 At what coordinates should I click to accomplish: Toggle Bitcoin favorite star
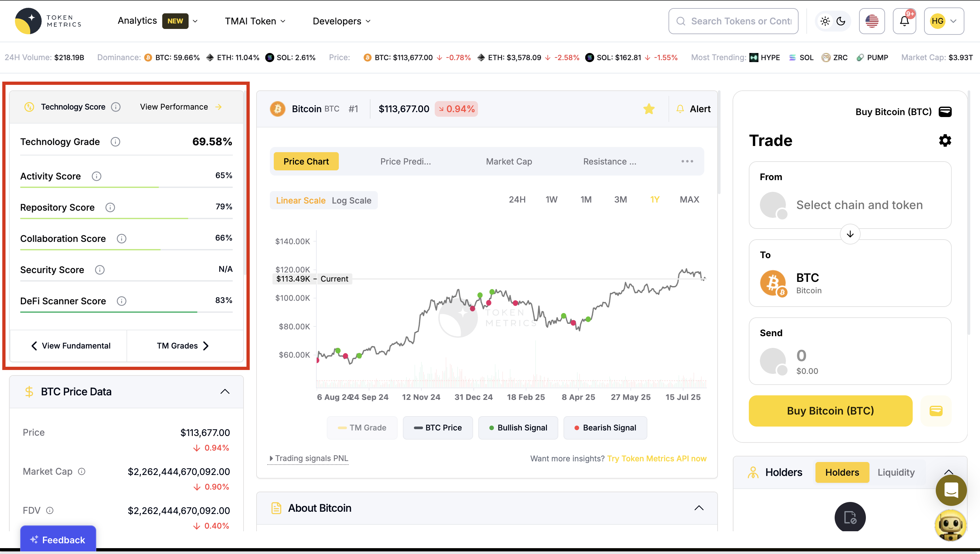649,109
